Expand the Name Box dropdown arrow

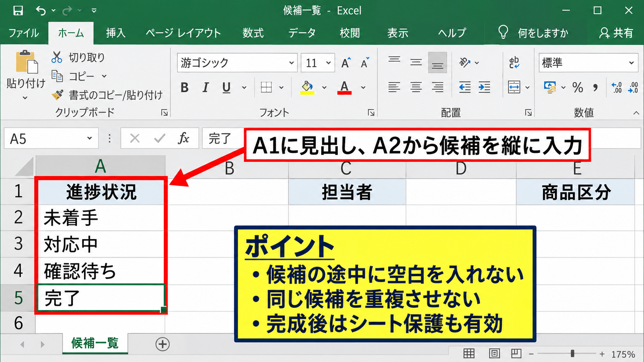pyautogui.click(x=89, y=138)
